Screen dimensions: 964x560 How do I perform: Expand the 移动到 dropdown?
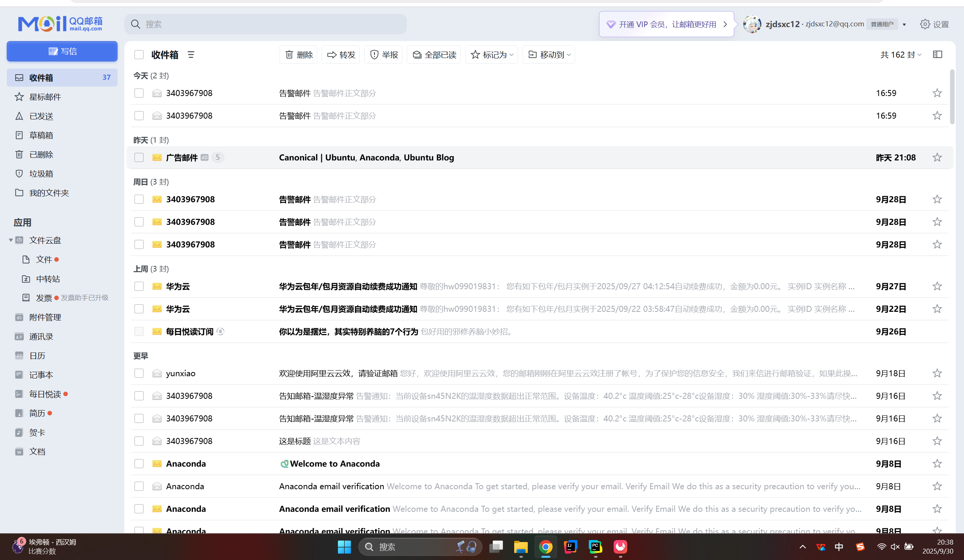coord(548,55)
